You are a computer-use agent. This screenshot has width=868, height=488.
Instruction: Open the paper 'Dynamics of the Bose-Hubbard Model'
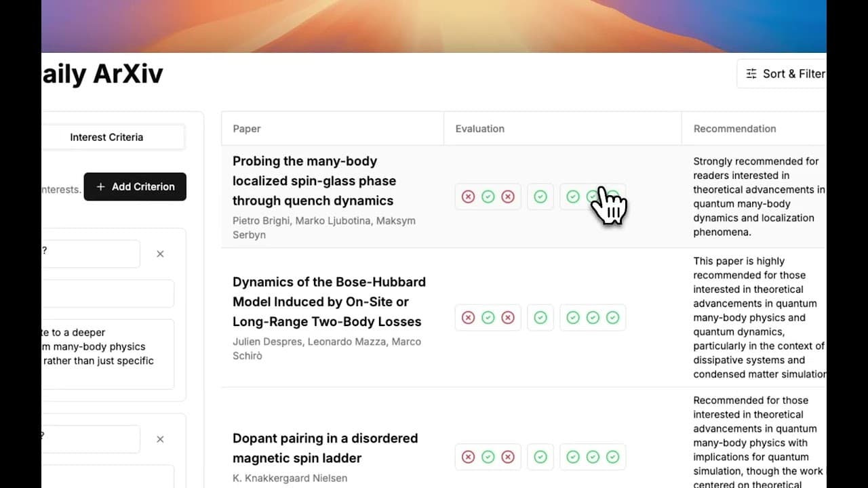pyautogui.click(x=329, y=302)
